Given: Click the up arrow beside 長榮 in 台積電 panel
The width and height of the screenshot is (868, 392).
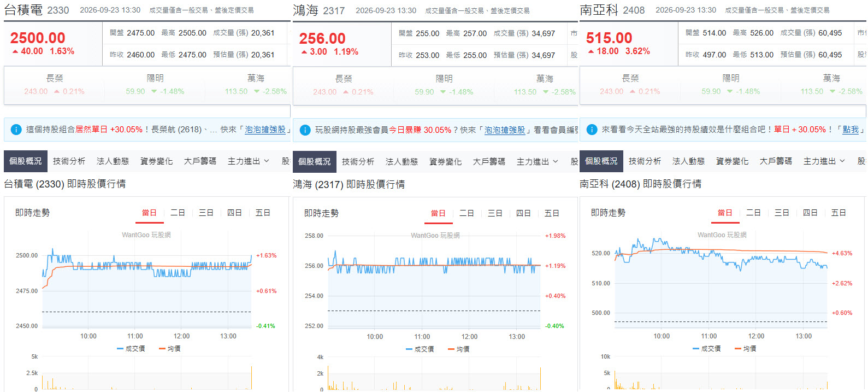Looking at the screenshot, I should coord(57,92).
